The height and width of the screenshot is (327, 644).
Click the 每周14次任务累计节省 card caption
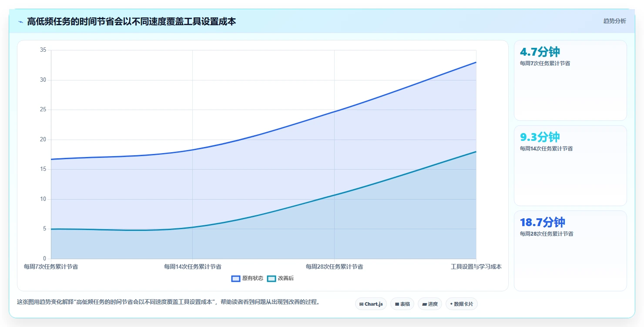coord(546,149)
